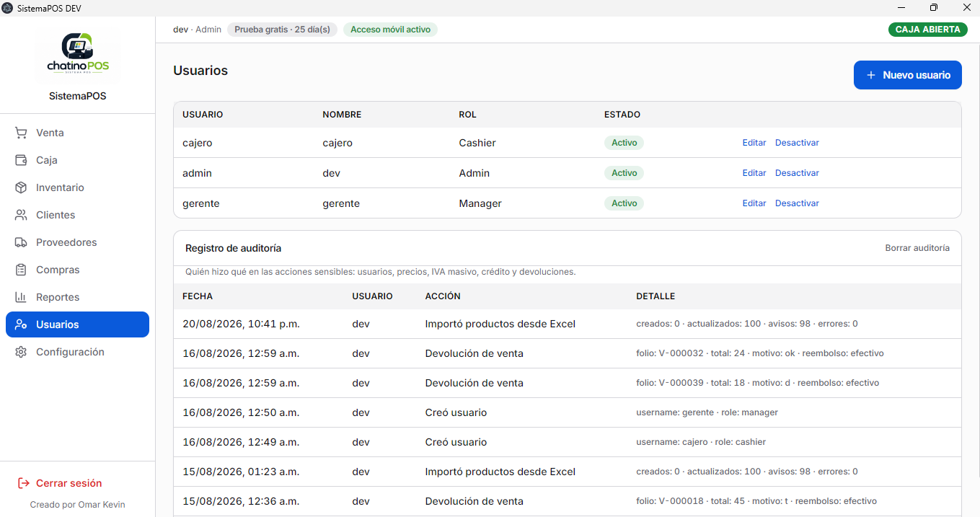Click the Configuración gear icon
This screenshot has width=980, height=517.
tap(21, 352)
